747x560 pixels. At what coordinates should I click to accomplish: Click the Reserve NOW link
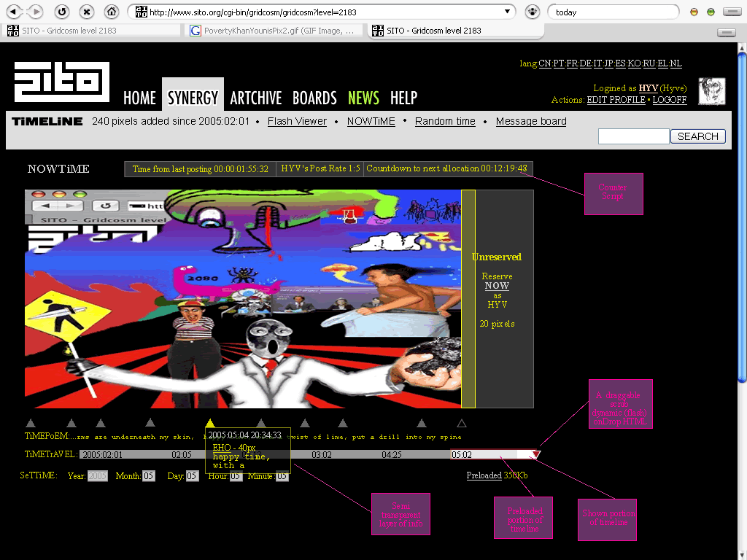click(x=497, y=286)
